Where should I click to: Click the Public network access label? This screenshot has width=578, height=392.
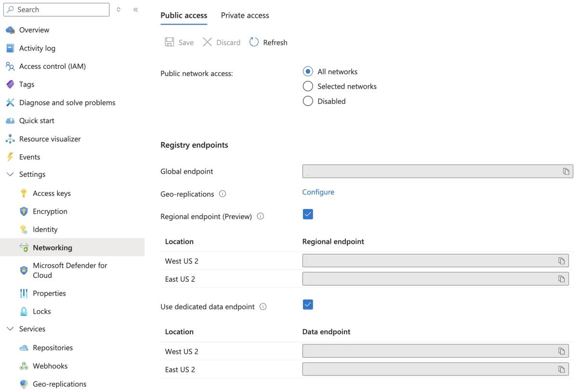coord(197,74)
